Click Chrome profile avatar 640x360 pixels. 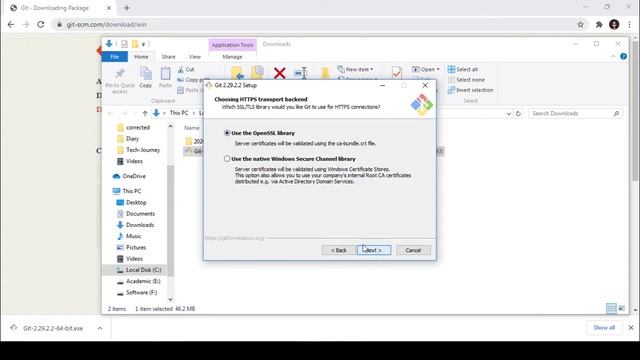point(614,24)
